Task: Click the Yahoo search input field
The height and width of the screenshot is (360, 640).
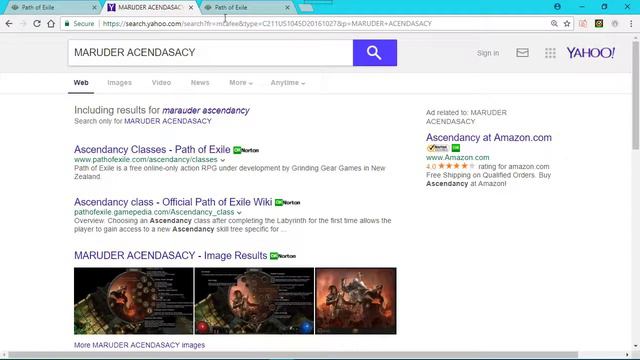Action: point(211,53)
